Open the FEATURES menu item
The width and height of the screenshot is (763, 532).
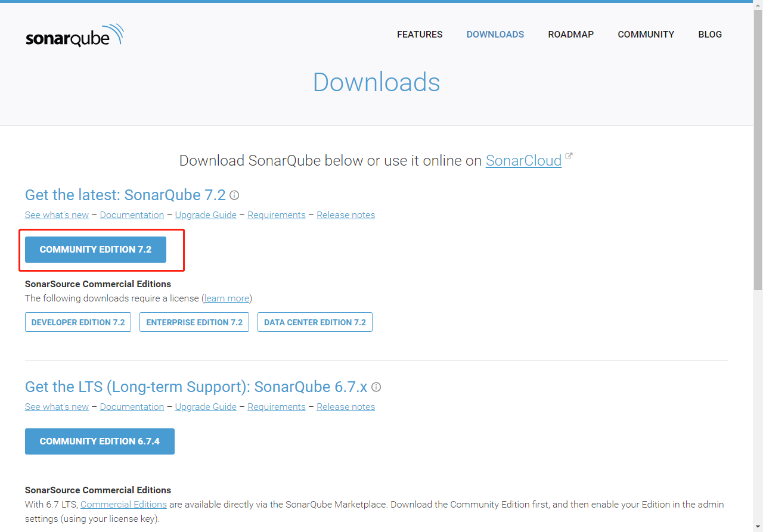point(420,35)
